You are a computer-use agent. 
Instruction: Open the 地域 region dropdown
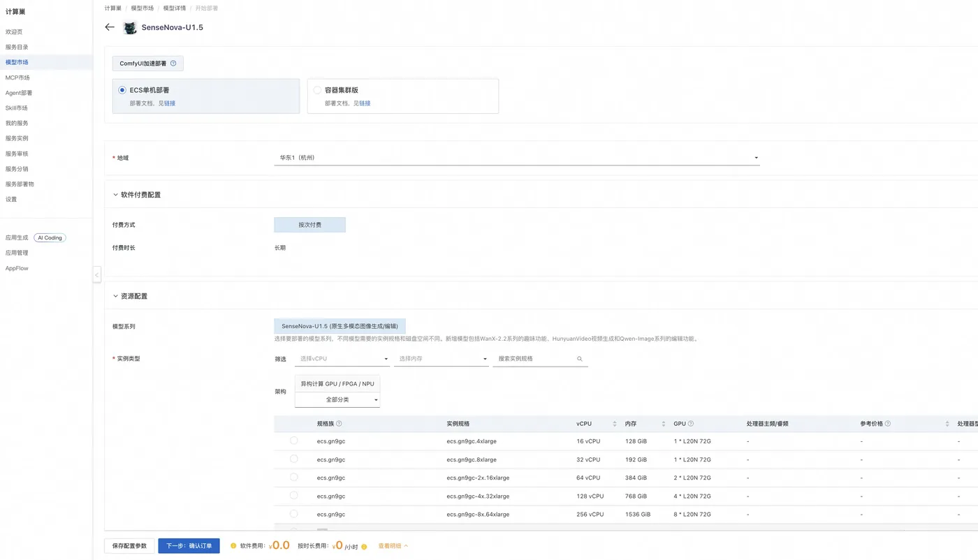(517, 158)
